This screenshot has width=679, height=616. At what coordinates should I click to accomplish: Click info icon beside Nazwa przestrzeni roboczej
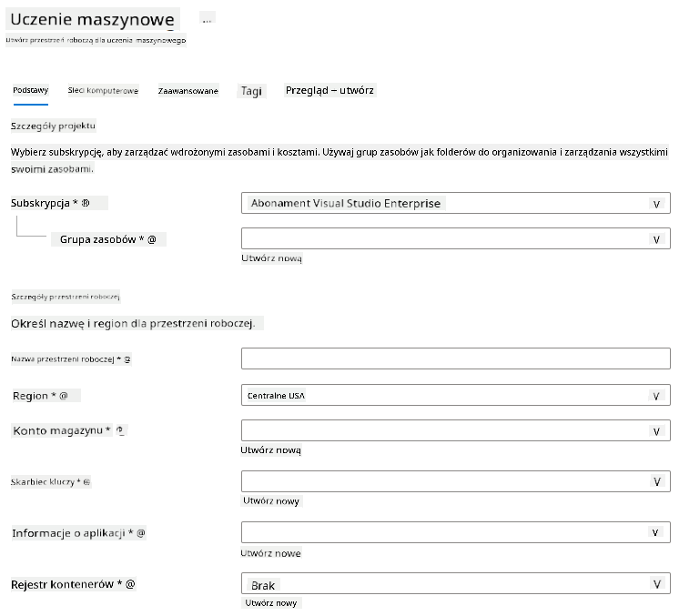coord(127,359)
